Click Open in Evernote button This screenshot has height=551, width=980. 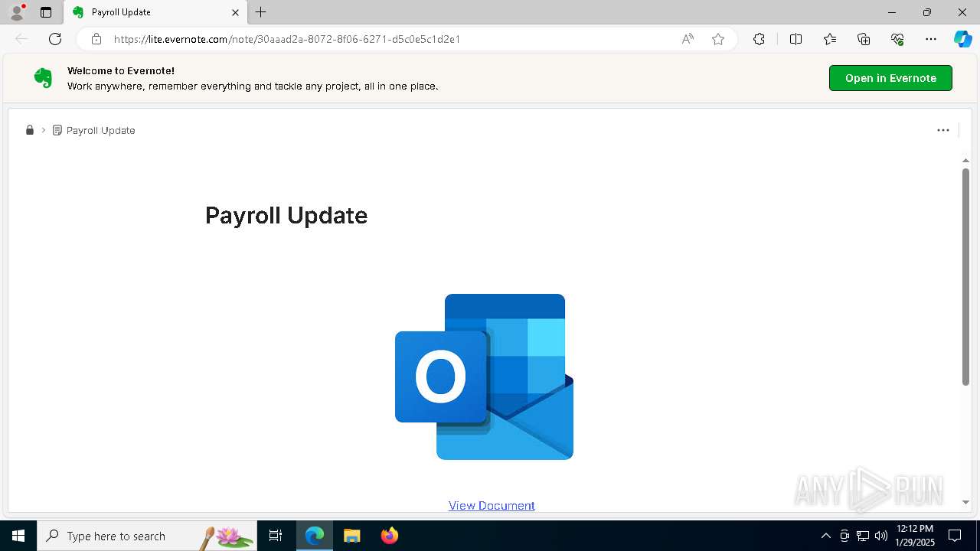(890, 78)
